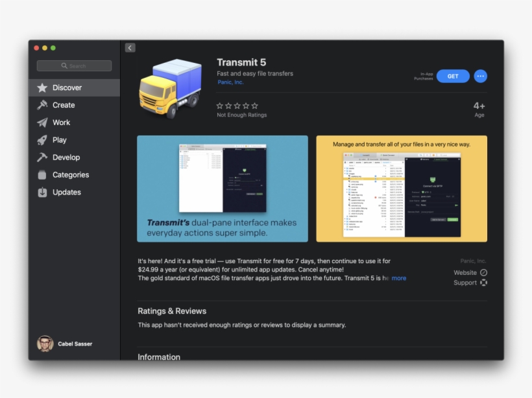Viewport: 532px width, 398px height.
Task: Open the Work section paper-plane icon
Action: pyautogui.click(x=41, y=122)
